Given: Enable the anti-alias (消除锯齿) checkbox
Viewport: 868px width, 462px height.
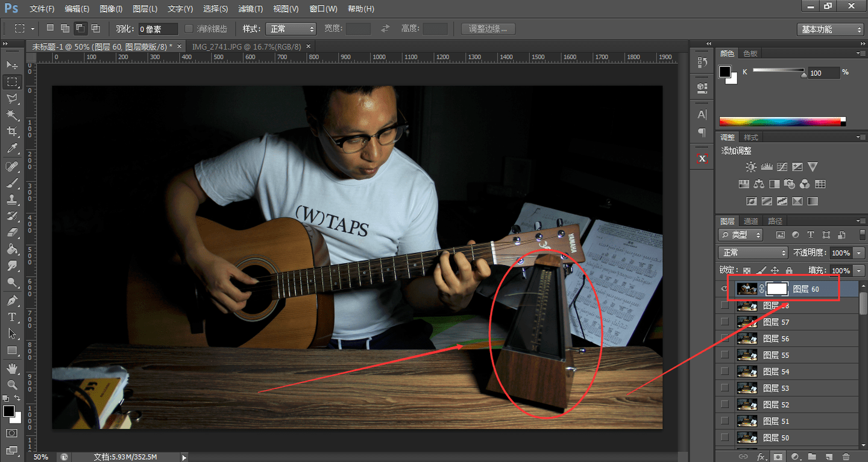Looking at the screenshot, I should [189, 28].
